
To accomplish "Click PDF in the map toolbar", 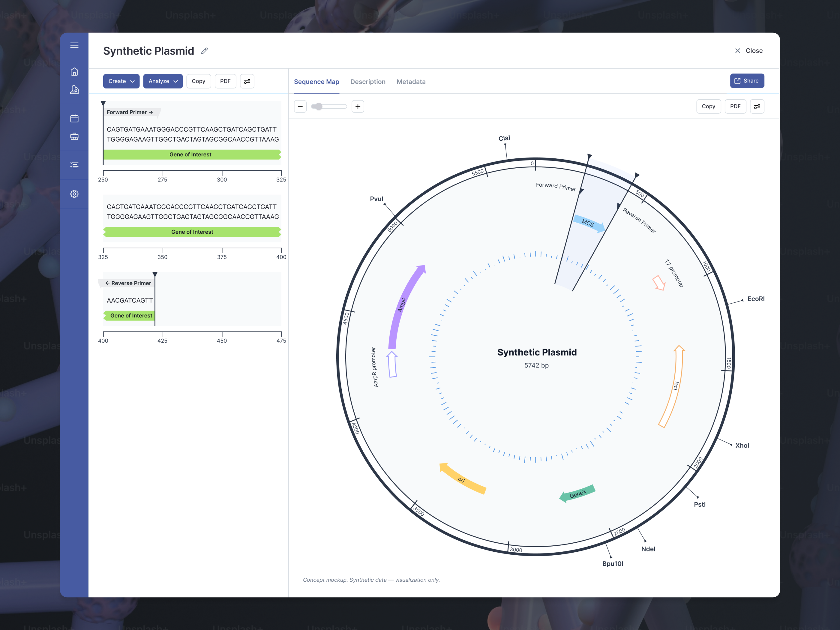I will pyautogui.click(x=735, y=107).
